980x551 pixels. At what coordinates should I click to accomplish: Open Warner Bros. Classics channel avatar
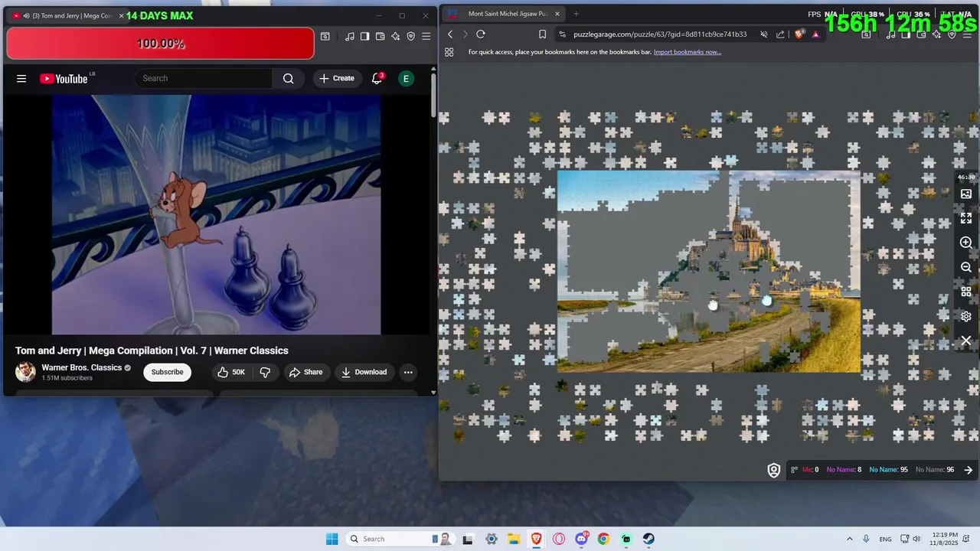pos(25,372)
